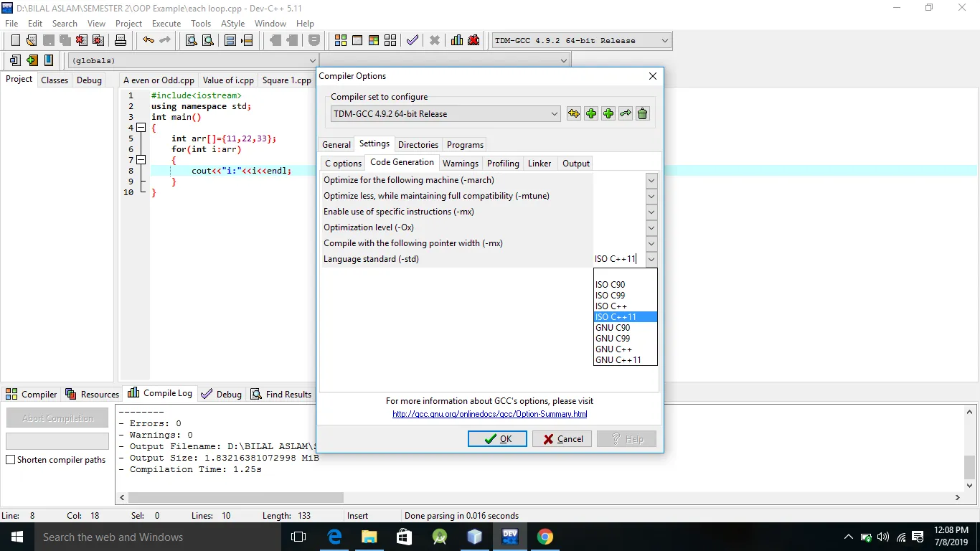Click the yellow auto-find compilers icon
Viewport: 980px width, 551px height.
pyautogui.click(x=574, y=113)
